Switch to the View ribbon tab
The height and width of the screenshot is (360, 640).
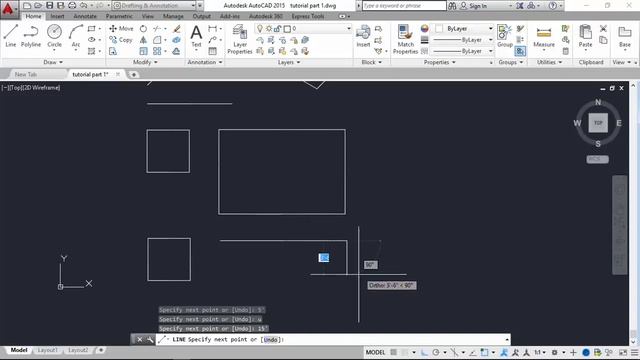(x=148, y=16)
